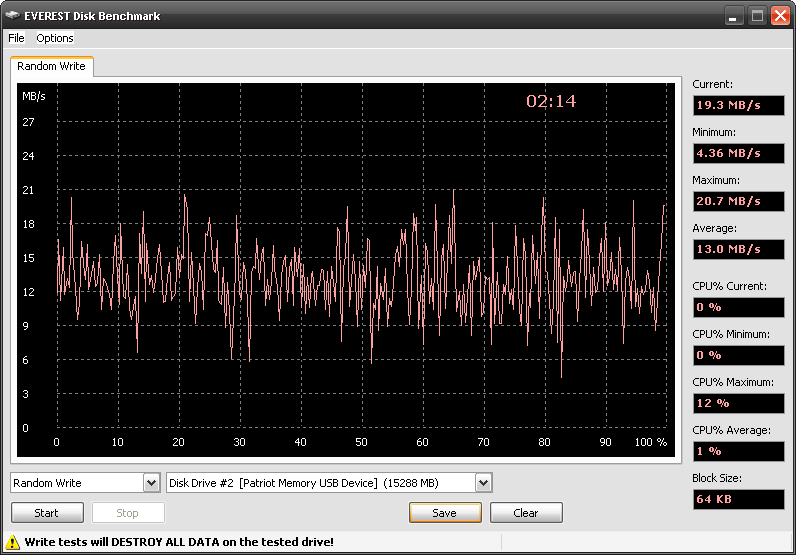This screenshot has width=796, height=555.
Task: Select the Random Write tab above the graph
Action: tap(51, 66)
